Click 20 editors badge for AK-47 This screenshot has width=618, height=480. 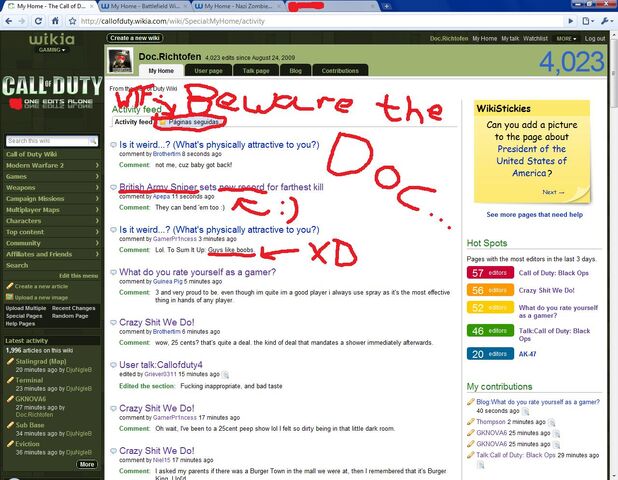point(490,354)
